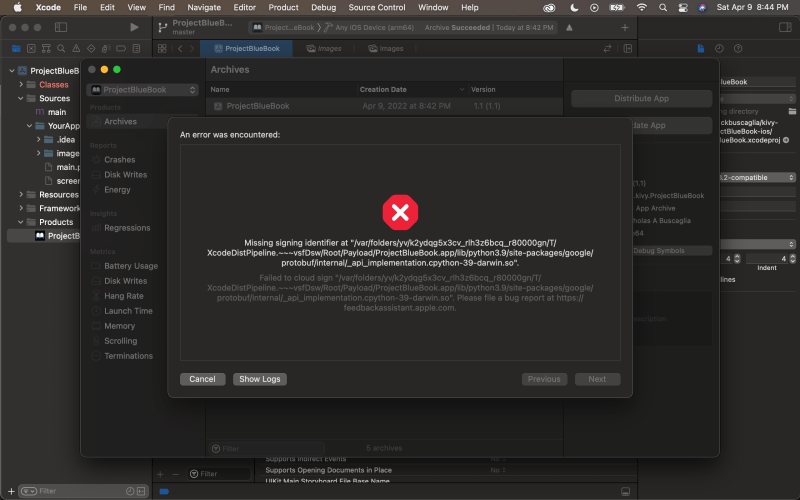Click the editor review swap-arrows icon

pos(607,48)
